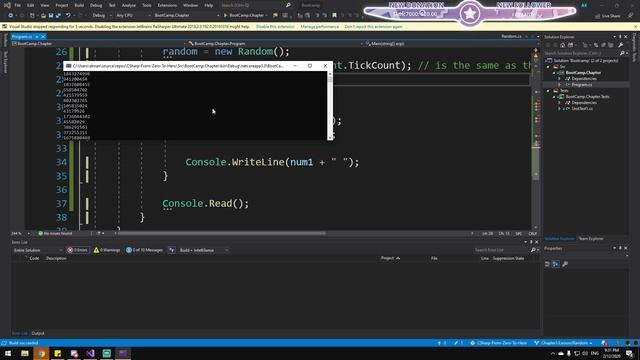The height and width of the screenshot is (360, 640).
Task: Click Disable this extension link
Action: tap(275, 27)
